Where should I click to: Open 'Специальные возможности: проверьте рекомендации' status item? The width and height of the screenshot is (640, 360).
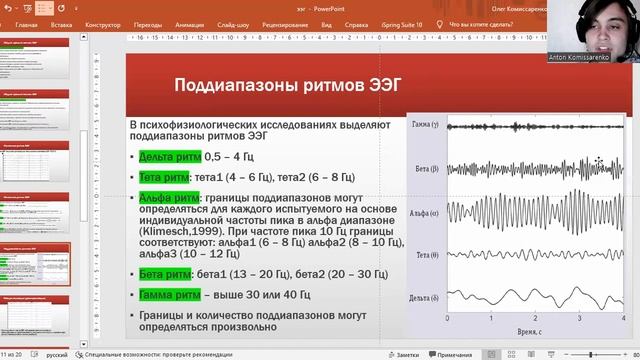click(x=158, y=355)
